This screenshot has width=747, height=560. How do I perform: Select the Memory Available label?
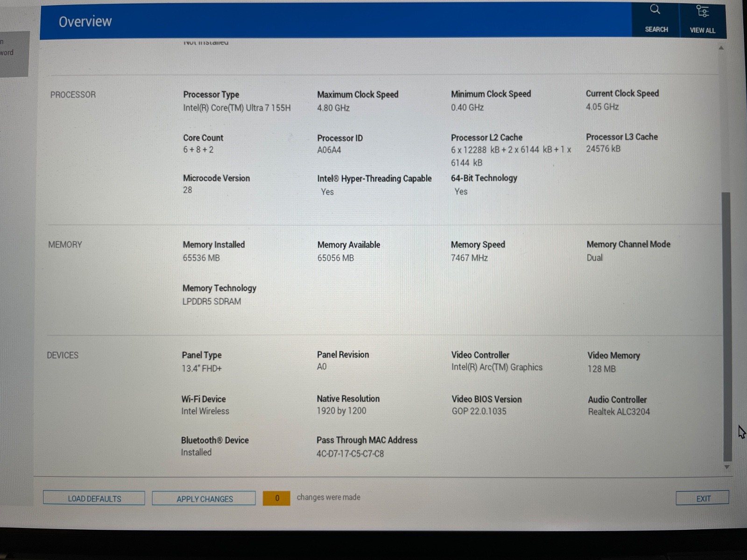349,245
